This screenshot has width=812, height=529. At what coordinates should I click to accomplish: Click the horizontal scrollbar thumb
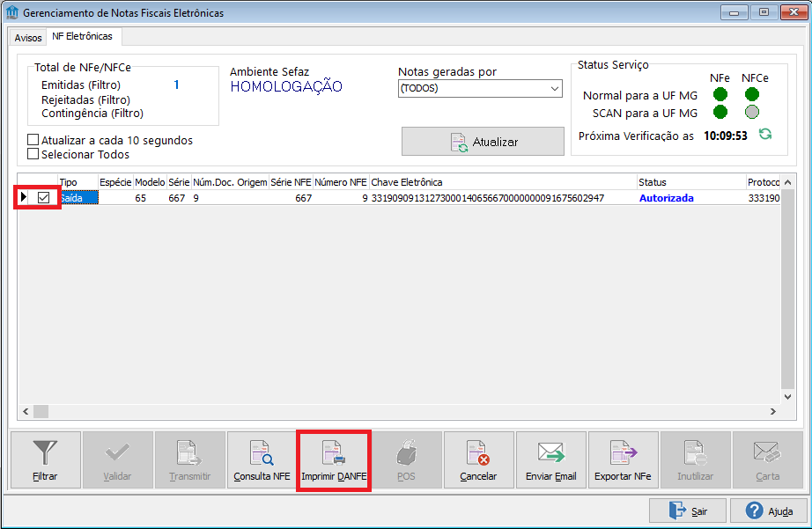point(41,412)
